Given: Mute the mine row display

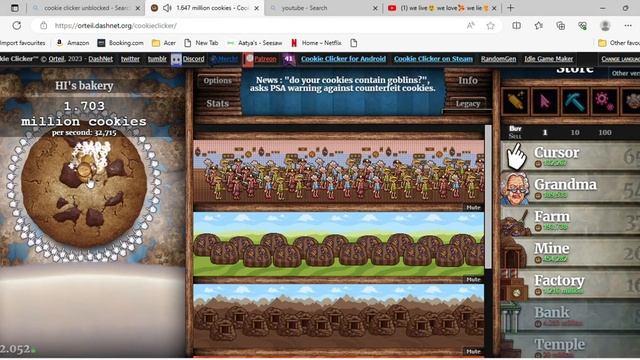Looking at the screenshot, I should pyautogui.click(x=473, y=351).
